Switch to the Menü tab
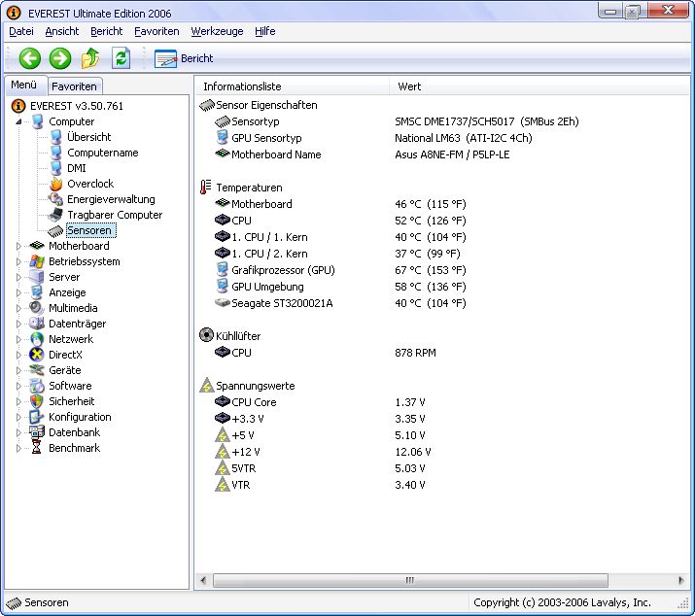 click(25, 86)
